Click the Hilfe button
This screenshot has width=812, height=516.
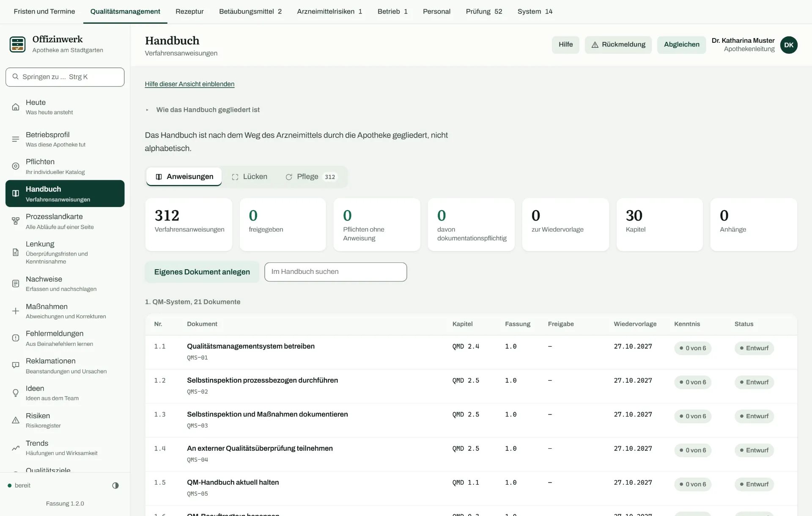coord(565,45)
